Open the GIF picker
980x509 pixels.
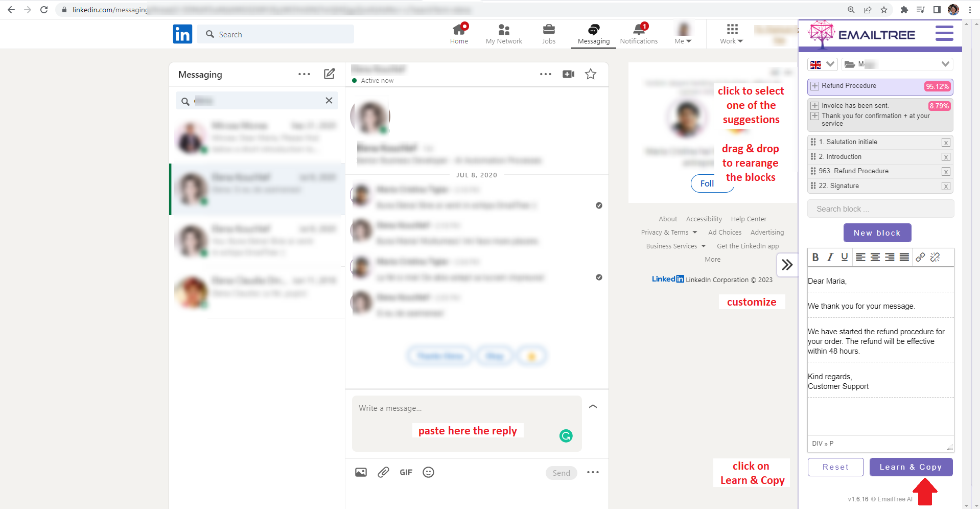pos(406,472)
